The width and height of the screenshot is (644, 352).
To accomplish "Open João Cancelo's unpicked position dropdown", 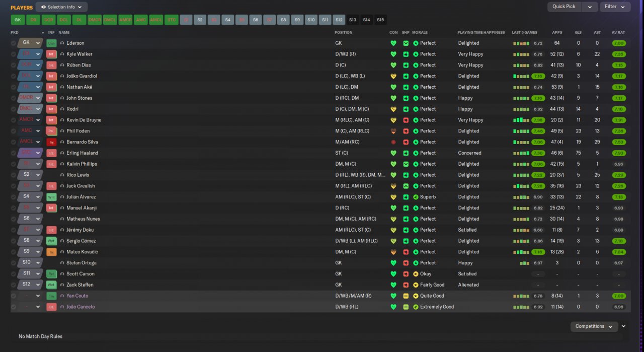I will (x=30, y=307).
